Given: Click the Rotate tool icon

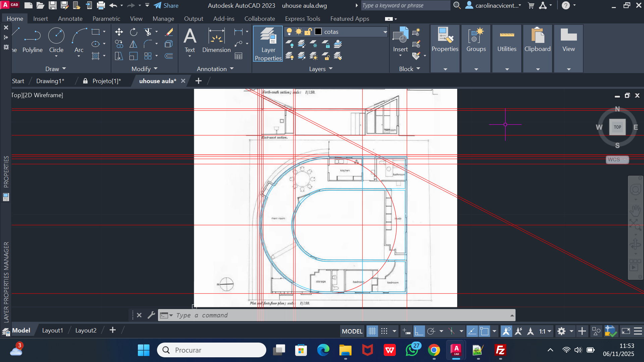Looking at the screenshot, I should (x=133, y=32).
